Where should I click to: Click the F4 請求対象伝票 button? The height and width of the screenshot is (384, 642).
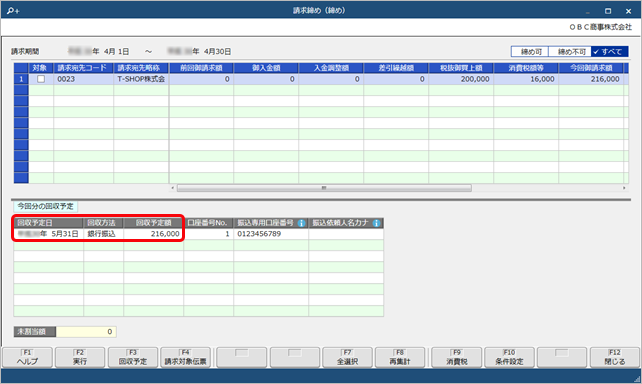pos(185,357)
